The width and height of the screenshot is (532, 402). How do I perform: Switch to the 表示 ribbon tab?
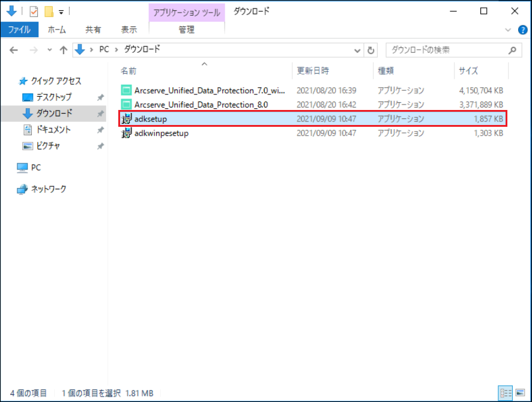129,30
